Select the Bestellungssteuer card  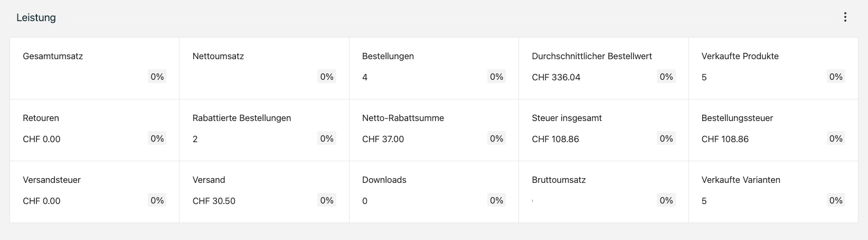[773, 130]
